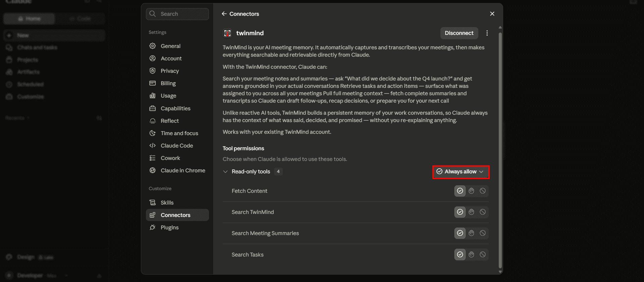Open the Always allow permission dropdown
This screenshot has width=644, height=282.
click(x=461, y=172)
